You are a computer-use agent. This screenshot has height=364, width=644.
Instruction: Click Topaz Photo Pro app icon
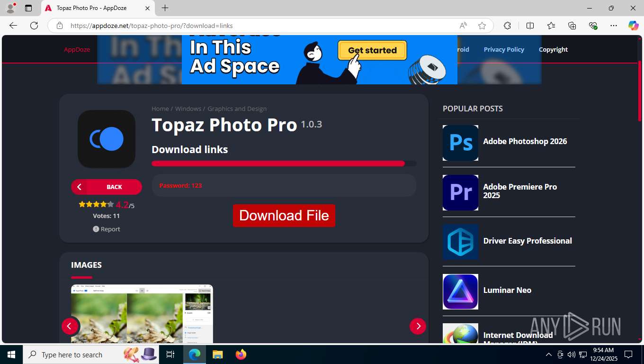pyautogui.click(x=107, y=139)
